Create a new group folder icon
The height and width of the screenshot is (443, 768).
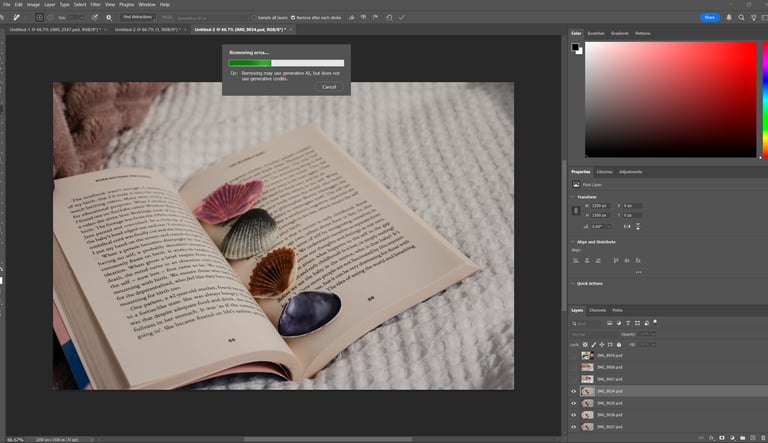pyautogui.click(x=743, y=436)
